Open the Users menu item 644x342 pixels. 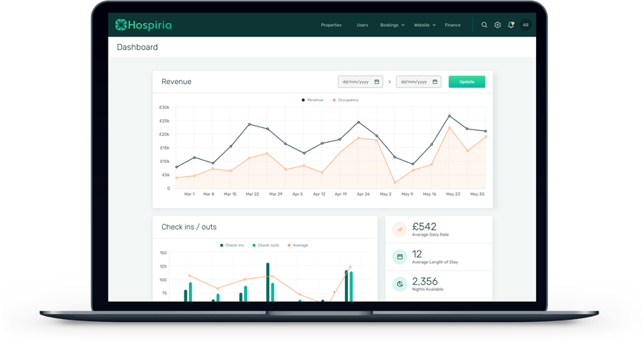pos(362,25)
